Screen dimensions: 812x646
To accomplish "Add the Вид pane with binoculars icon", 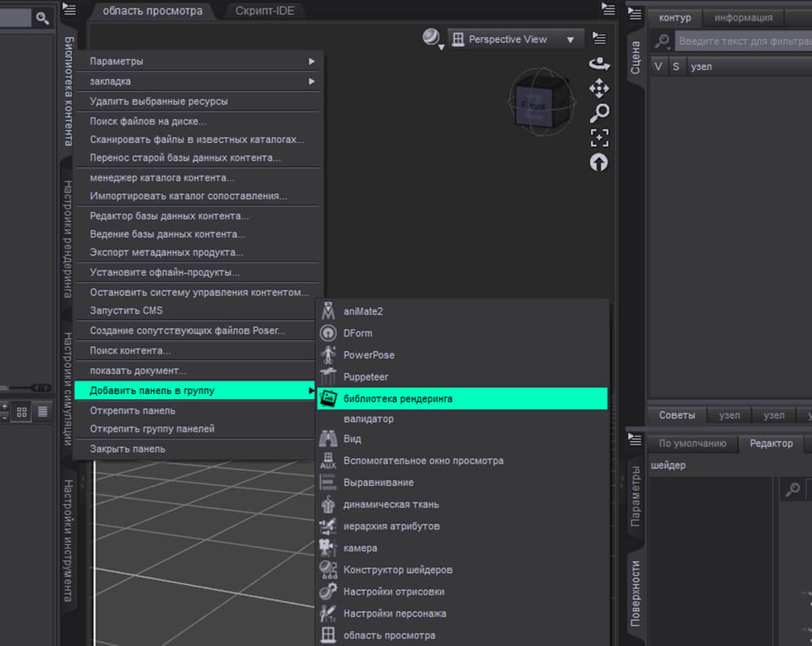I will point(462,439).
